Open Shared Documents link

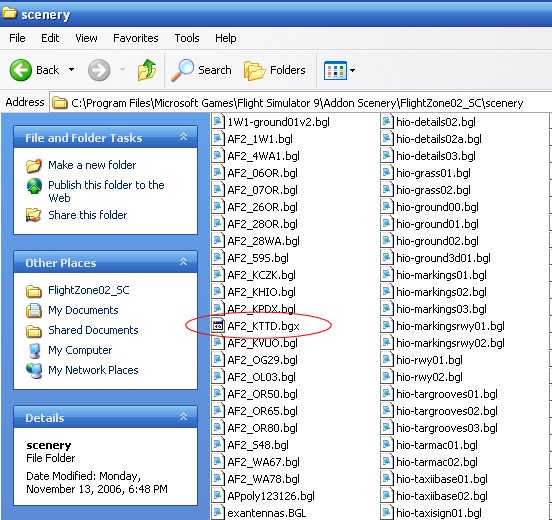point(93,330)
